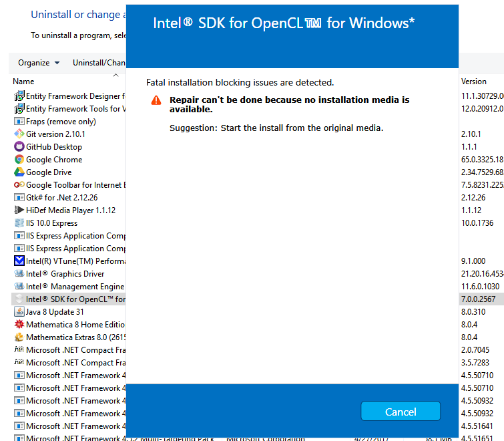
Task: Click the Cancel button in the installer
Action: click(401, 412)
